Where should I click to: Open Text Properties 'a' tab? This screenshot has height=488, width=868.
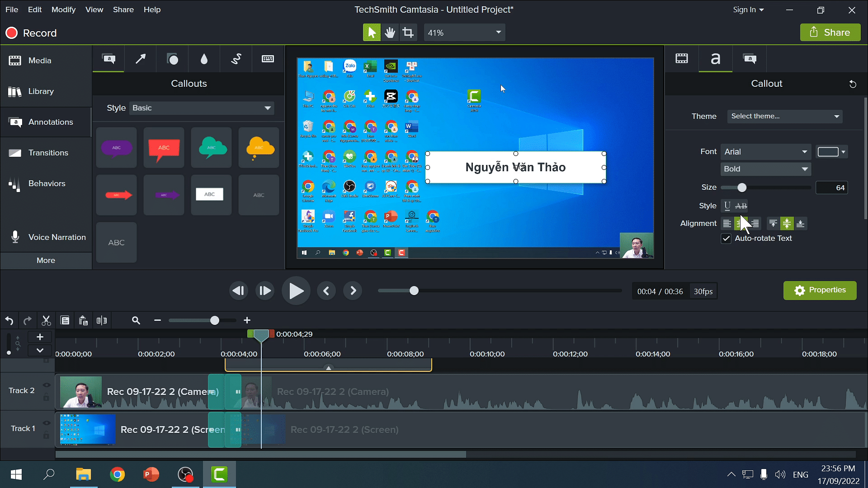click(x=715, y=59)
